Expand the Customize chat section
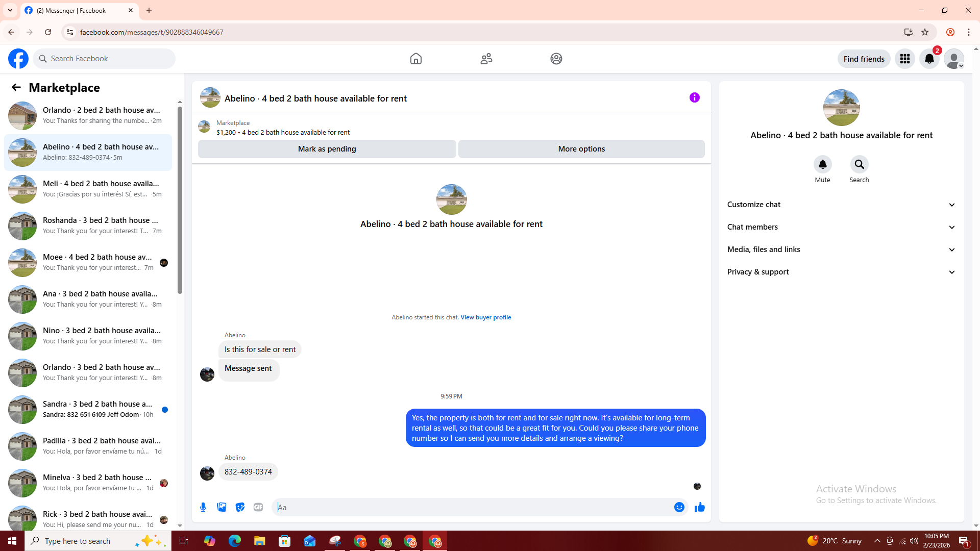Image resolution: width=980 pixels, height=551 pixels. pos(841,205)
